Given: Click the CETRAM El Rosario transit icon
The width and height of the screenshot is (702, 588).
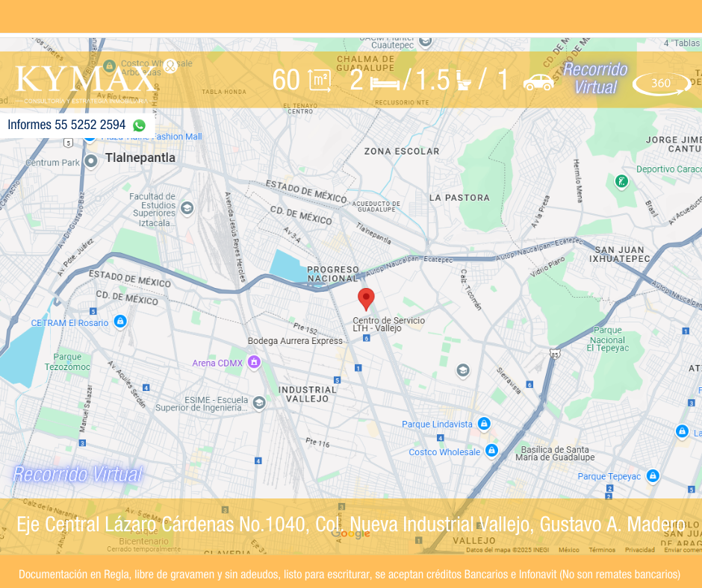Looking at the screenshot, I should tap(120, 322).
